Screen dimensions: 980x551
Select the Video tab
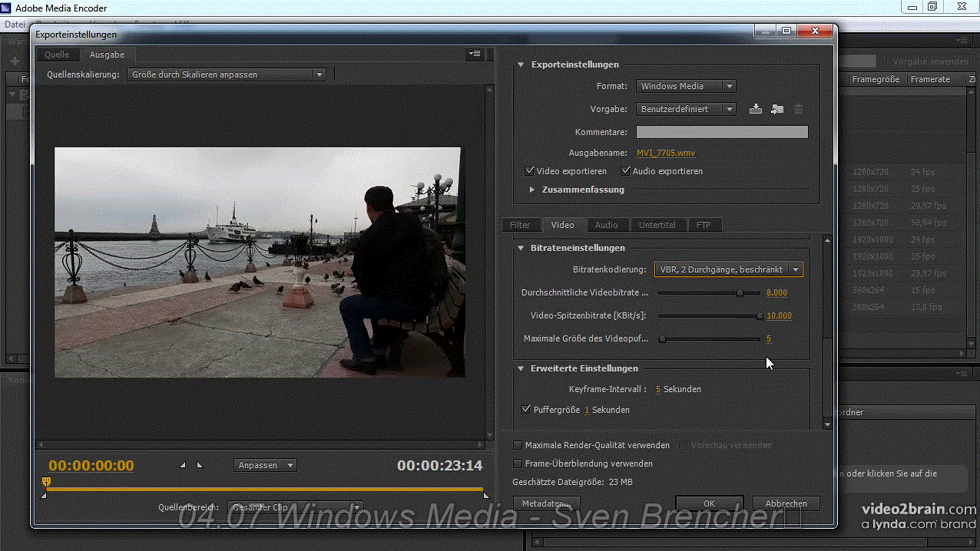click(563, 225)
